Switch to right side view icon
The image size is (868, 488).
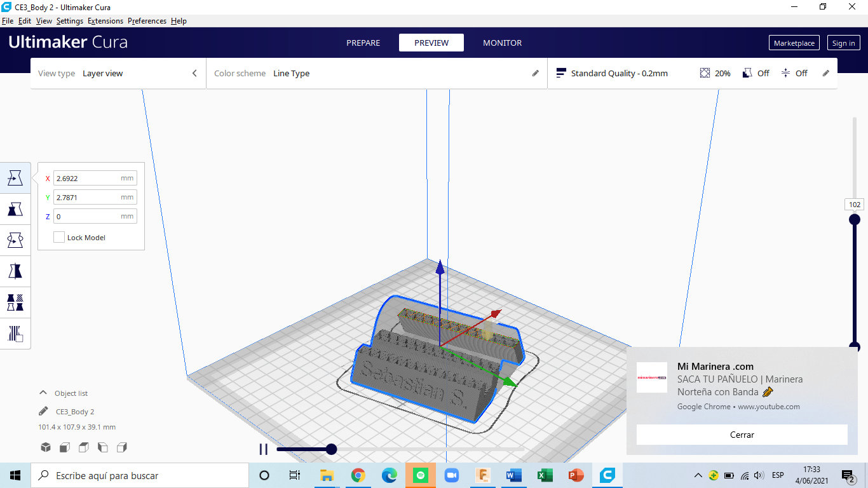tap(122, 447)
